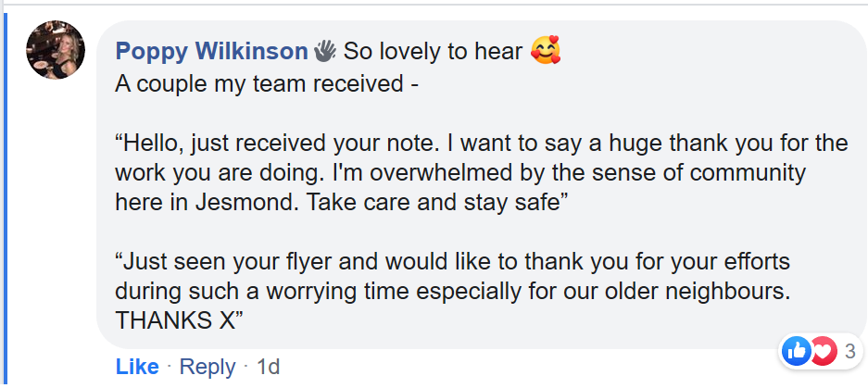Viewport: 868px width, 388px height.
Task: Show who reacted via the count 3
Action: (x=849, y=351)
